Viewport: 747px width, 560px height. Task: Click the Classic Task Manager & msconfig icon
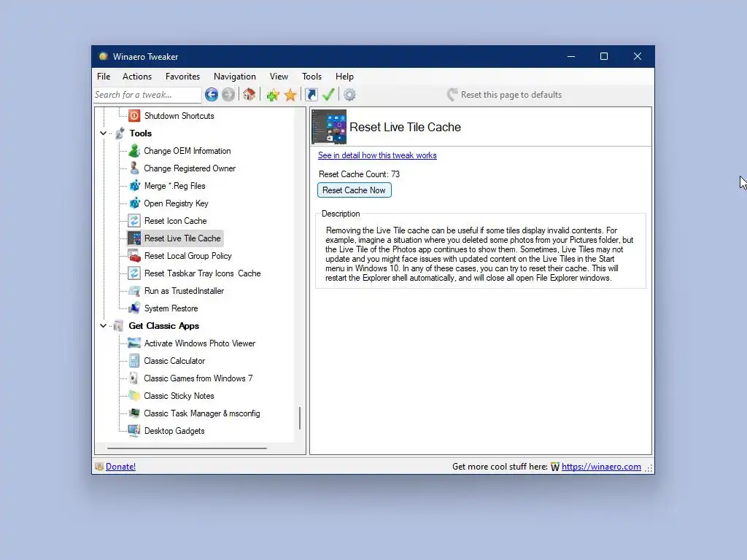(134, 413)
